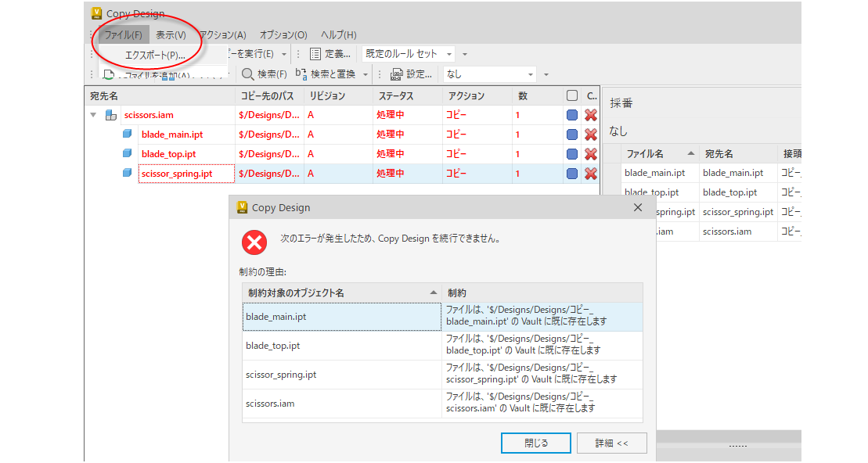
Task: Click the 定義... list icon
Action: tap(315, 54)
